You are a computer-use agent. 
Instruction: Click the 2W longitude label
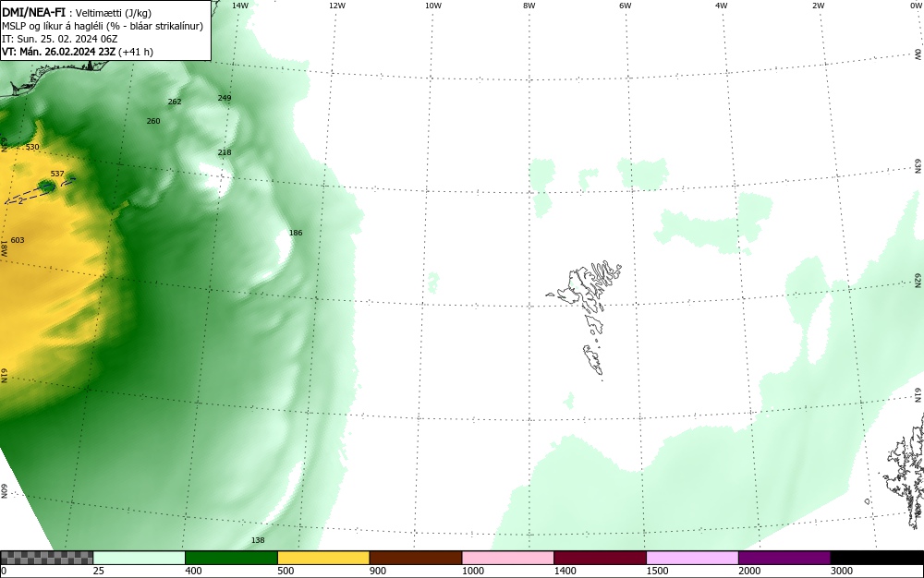coord(818,6)
